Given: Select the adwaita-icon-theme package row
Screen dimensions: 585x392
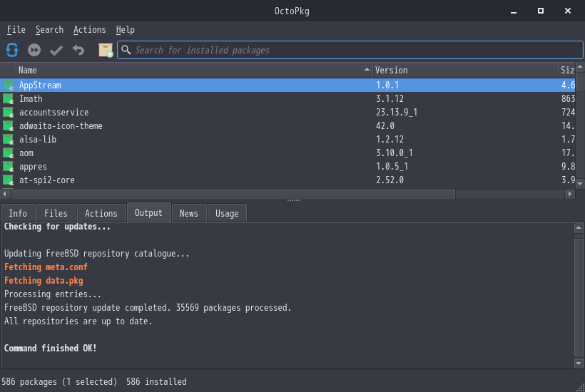Looking at the screenshot, I should (x=61, y=126).
